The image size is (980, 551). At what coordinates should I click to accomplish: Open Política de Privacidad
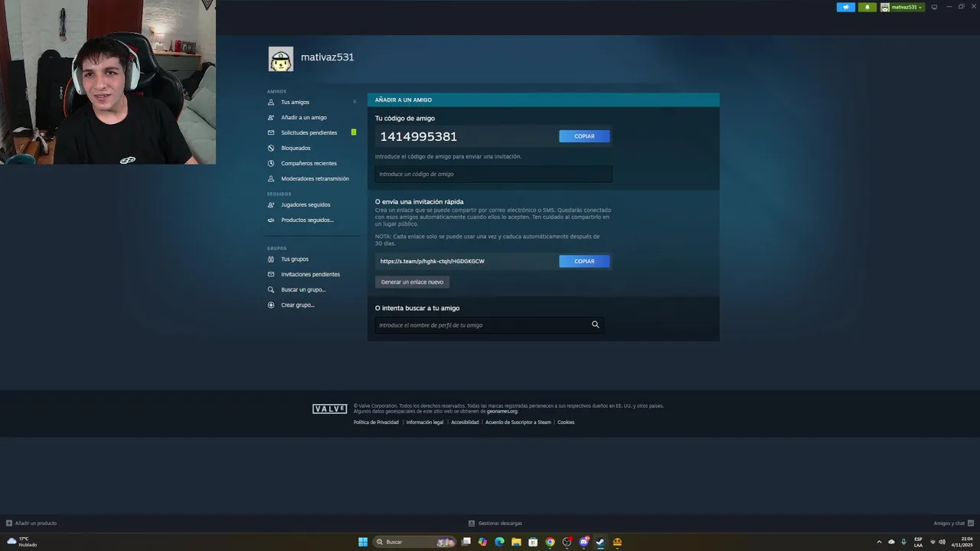(376, 422)
